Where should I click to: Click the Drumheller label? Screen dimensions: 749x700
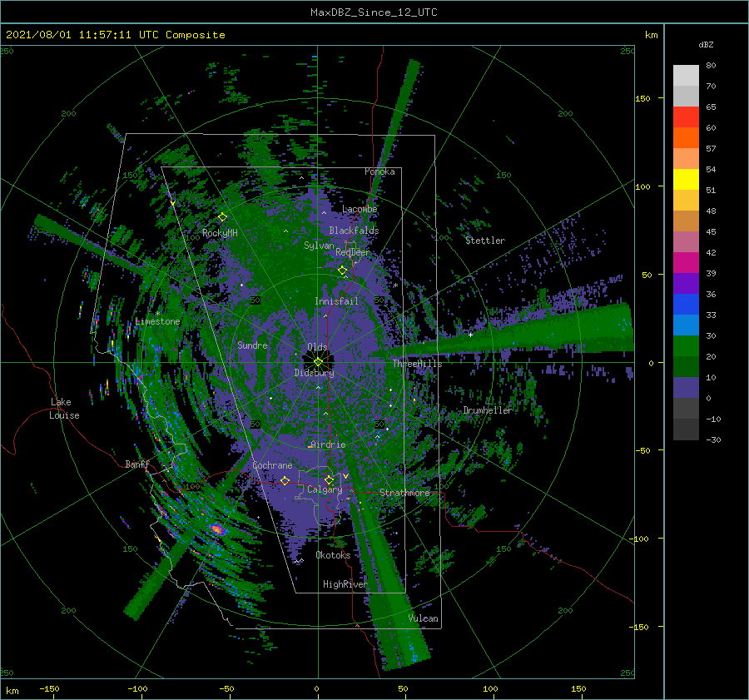coord(487,410)
